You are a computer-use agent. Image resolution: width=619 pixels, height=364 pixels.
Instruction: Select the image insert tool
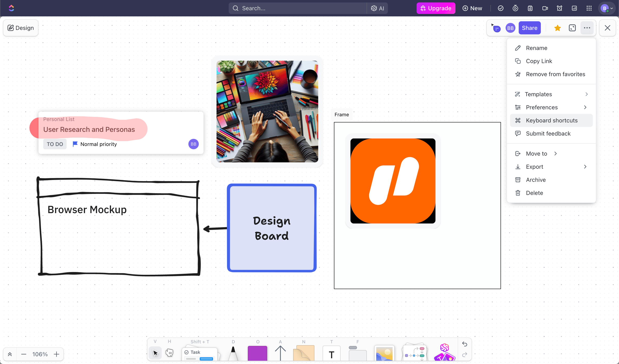coord(384,353)
